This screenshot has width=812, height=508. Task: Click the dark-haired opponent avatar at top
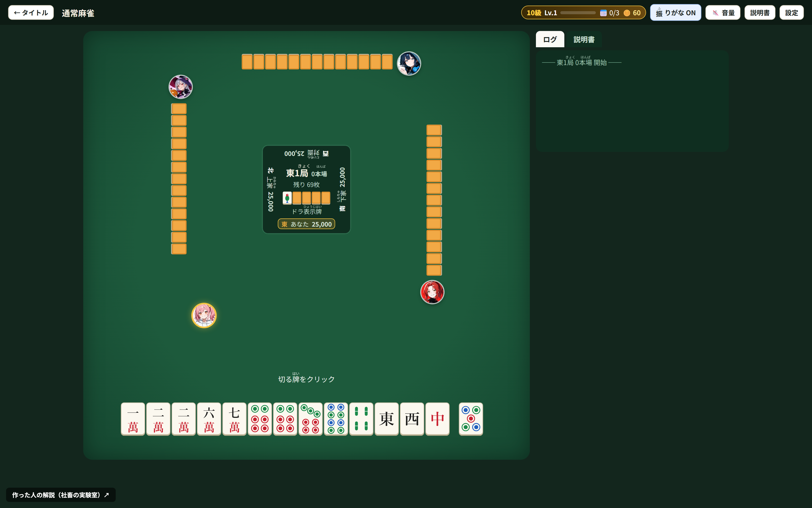click(x=409, y=63)
